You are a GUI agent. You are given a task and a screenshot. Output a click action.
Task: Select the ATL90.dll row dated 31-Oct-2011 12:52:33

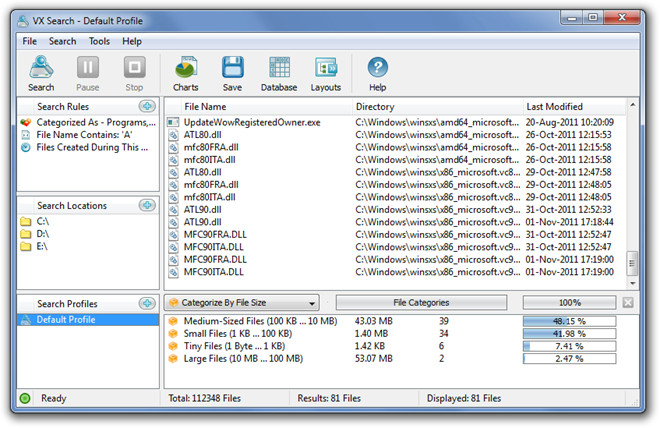click(x=395, y=210)
